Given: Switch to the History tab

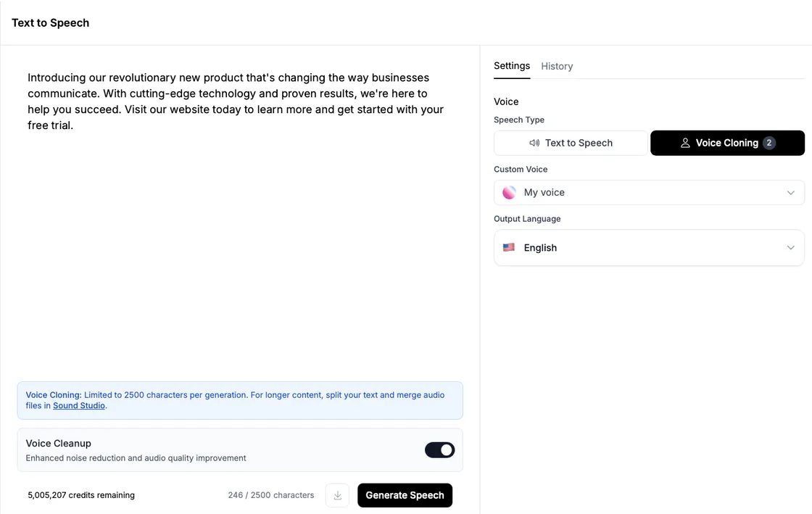Looking at the screenshot, I should pyautogui.click(x=557, y=66).
